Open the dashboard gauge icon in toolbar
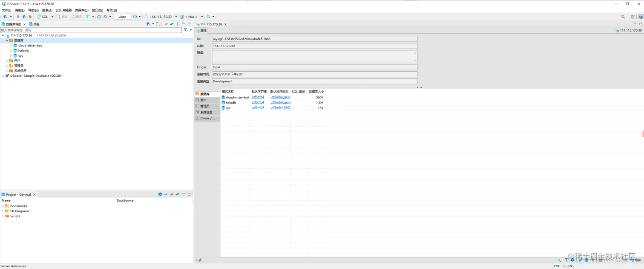The height and width of the screenshot is (269, 644). click(x=99, y=17)
